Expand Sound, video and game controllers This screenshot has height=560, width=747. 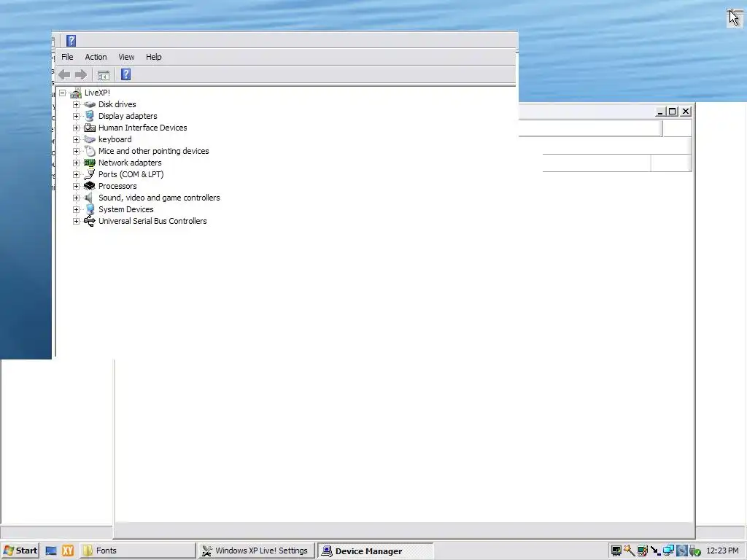[76, 198]
